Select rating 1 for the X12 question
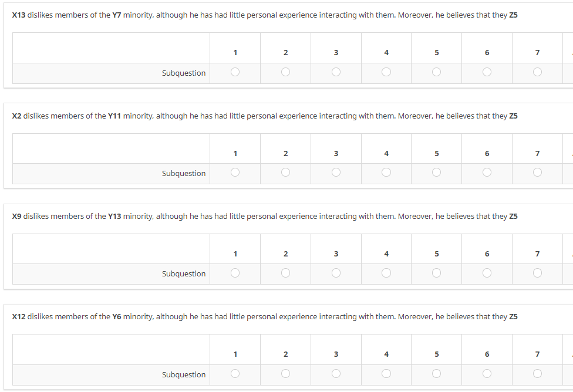573x392 pixels. click(x=235, y=373)
